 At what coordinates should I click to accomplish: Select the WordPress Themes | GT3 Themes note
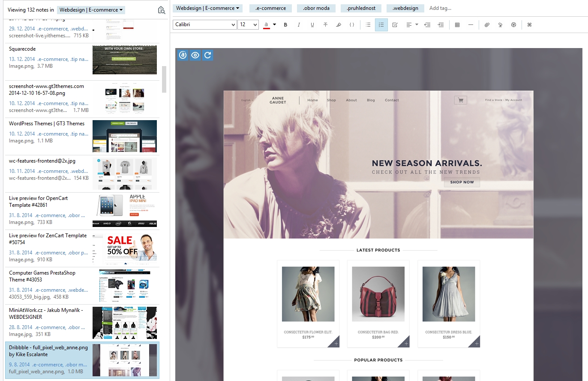point(82,136)
